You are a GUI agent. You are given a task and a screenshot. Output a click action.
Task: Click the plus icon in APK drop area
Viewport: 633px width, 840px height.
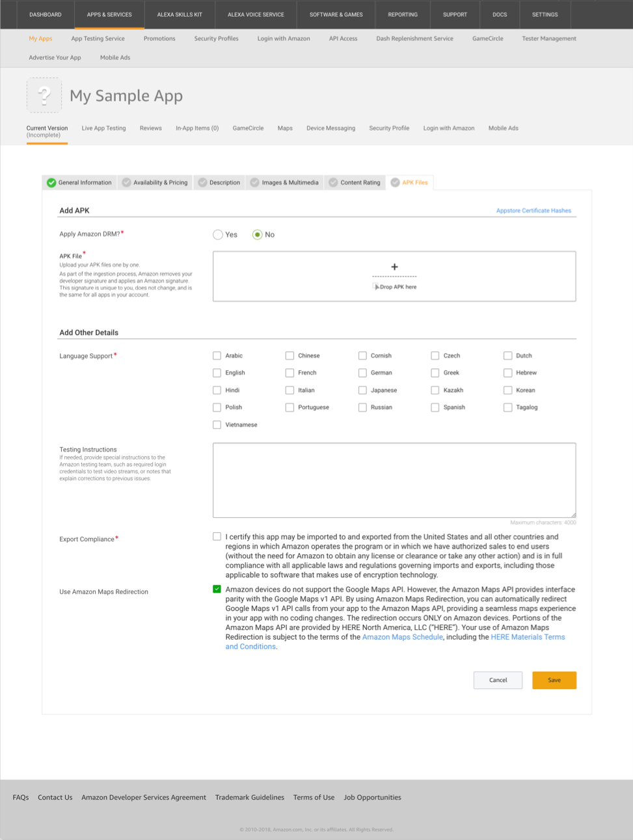(394, 267)
